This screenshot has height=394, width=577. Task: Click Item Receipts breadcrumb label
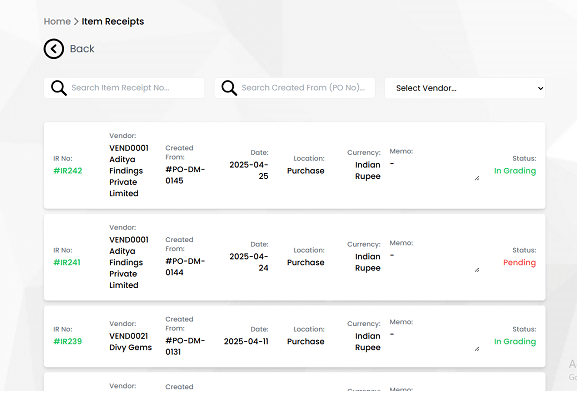(113, 21)
